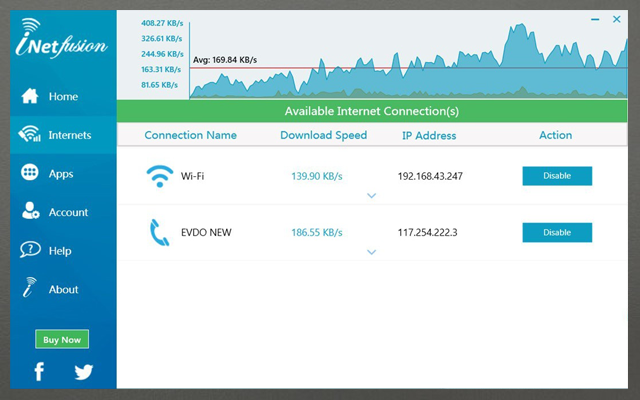This screenshot has width=640, height=400.
Task: Click the EVDO NEW phone icon
Action: pos(159,232)
